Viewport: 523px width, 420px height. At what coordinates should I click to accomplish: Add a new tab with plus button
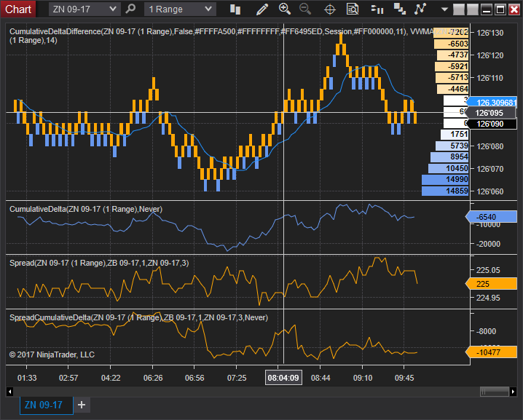[x=82, y=405]
